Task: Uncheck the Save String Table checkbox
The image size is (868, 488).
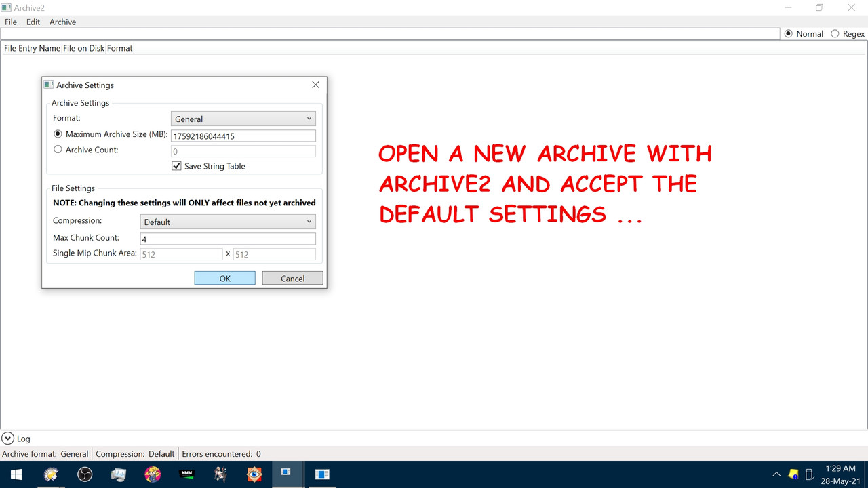Action: [176, 165]
